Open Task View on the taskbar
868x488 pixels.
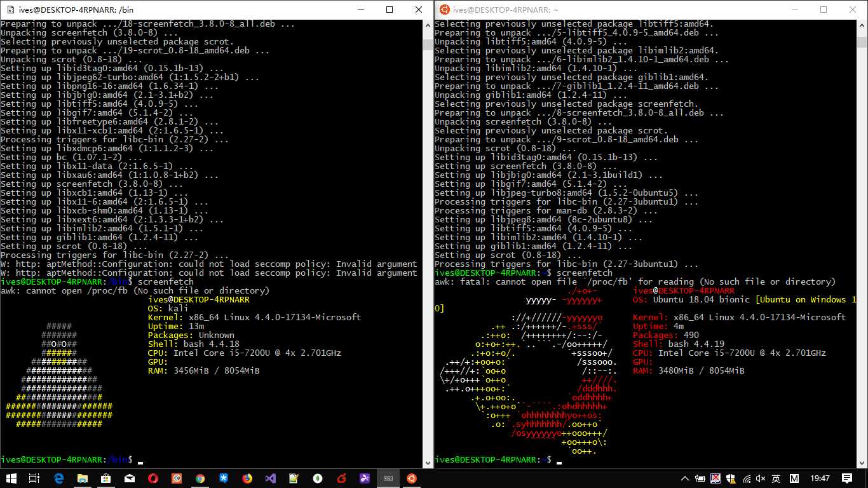point(36,478)
